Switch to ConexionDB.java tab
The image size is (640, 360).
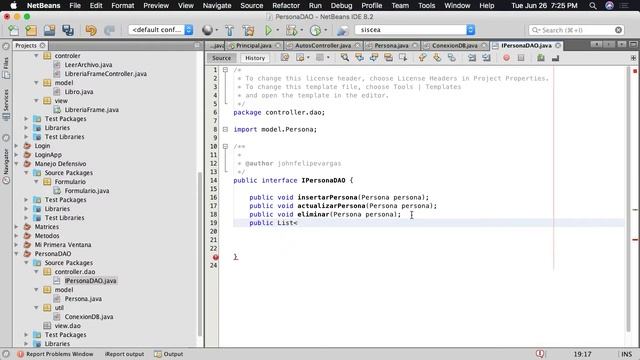(x=454, y=46)
